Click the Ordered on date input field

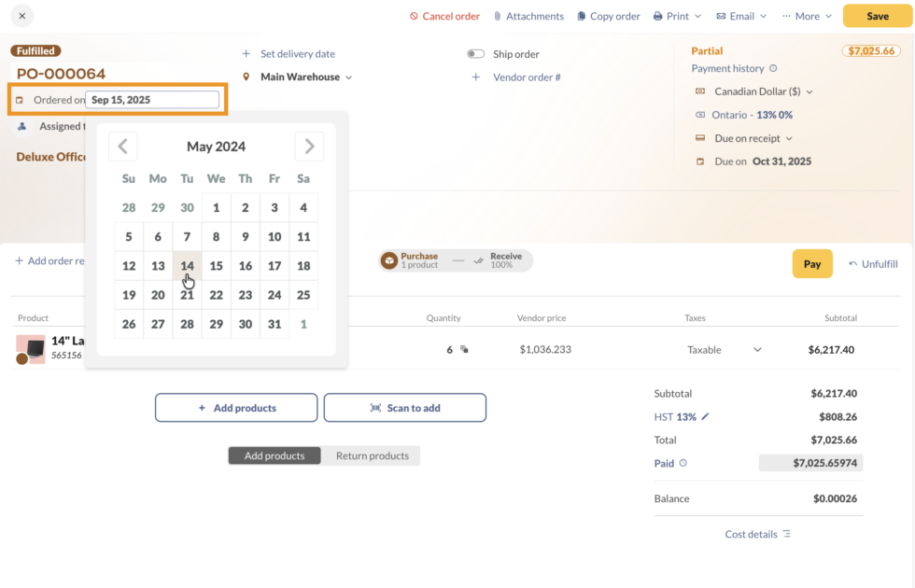click(152, 100)
